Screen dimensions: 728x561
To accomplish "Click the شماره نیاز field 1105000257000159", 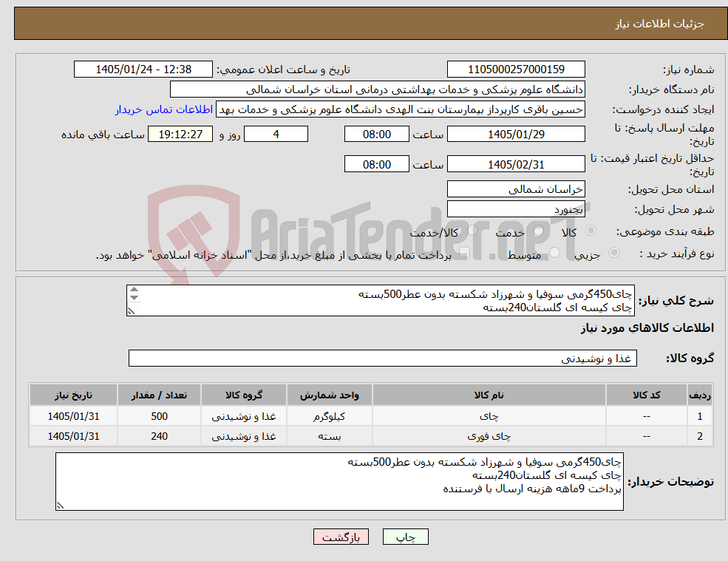I will click(516, 69).
